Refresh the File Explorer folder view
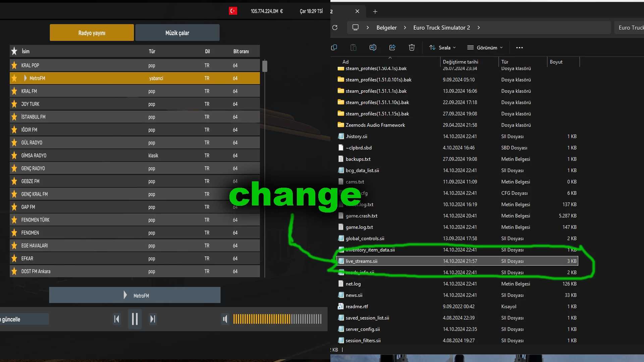644x362 pixels. [x=335, y=27]
